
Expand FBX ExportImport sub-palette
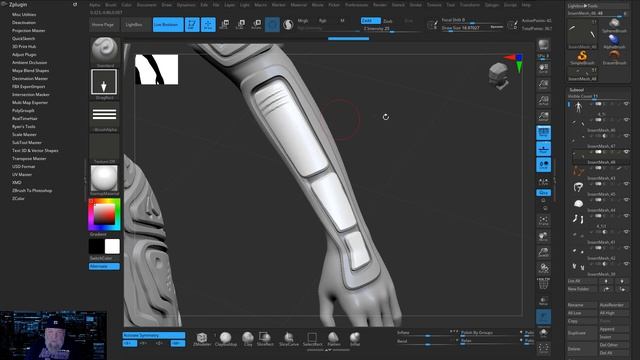(29, 87)
